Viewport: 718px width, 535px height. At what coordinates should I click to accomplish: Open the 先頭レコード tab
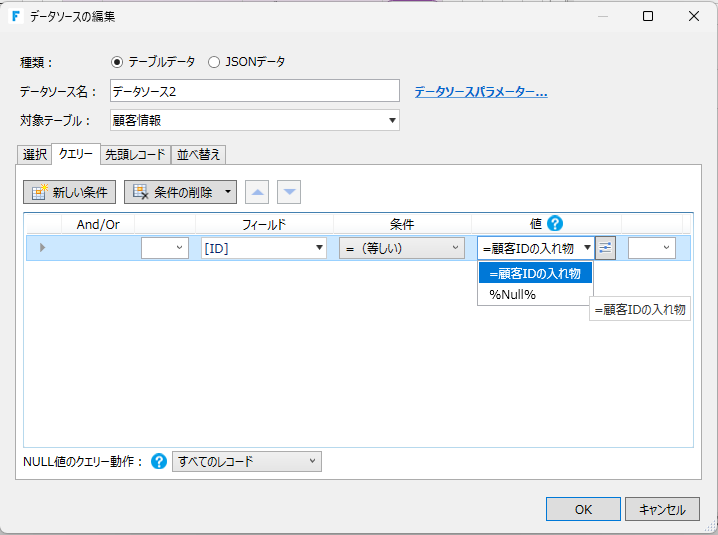pyautogui.click(x=135, y=154)
